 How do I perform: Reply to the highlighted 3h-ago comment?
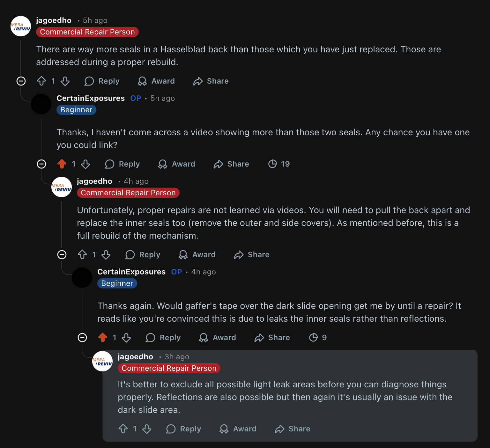tap(184, 429)
